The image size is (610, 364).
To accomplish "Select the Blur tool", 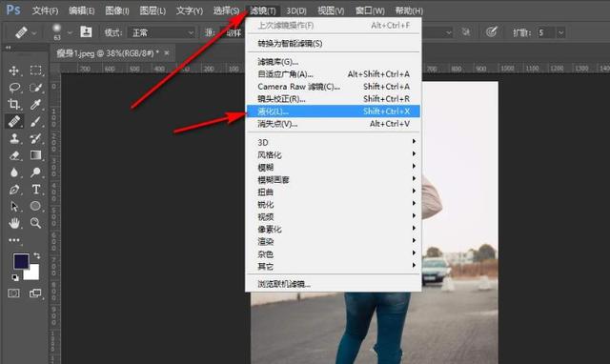I will [x=14, y=172].
